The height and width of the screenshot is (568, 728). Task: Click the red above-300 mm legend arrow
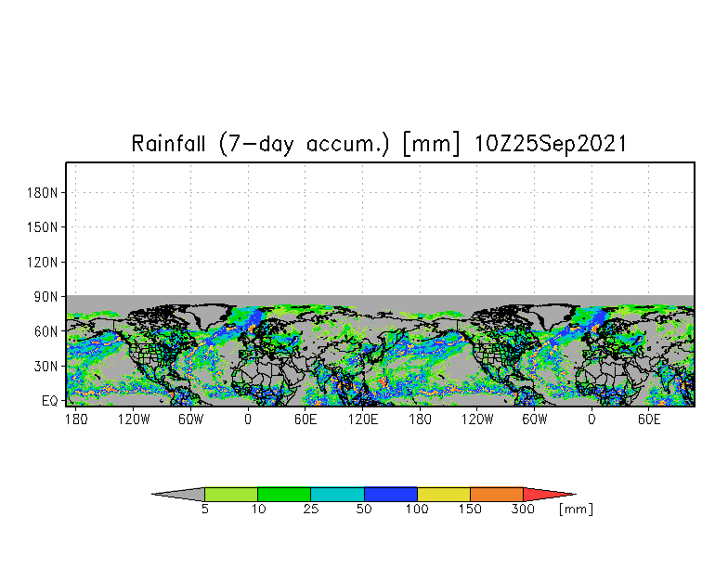550,494
